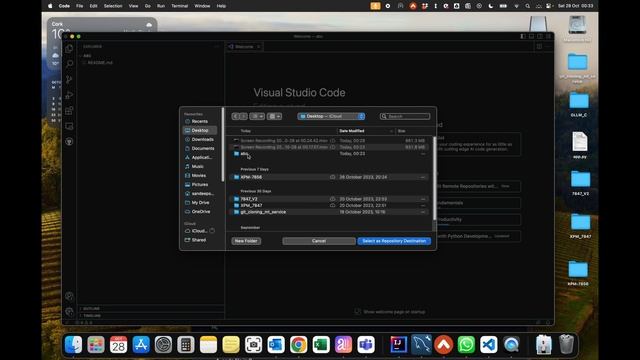
Task: Click the Search field in file dialog
Action: pos(405,116)
